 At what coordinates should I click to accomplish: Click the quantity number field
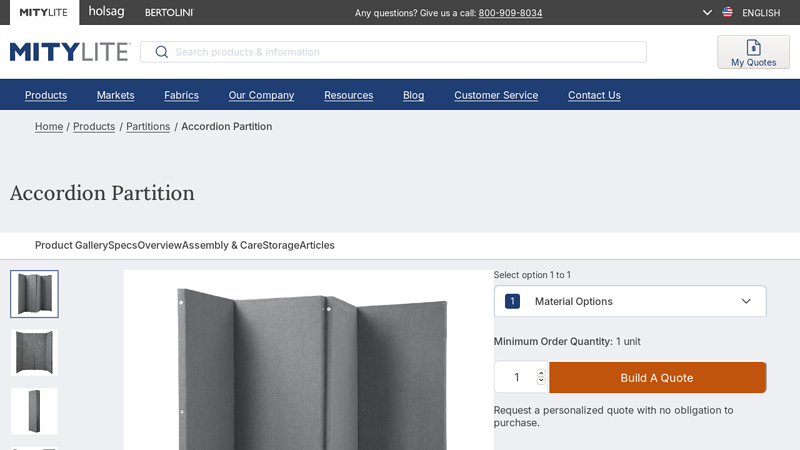[516, 377]
